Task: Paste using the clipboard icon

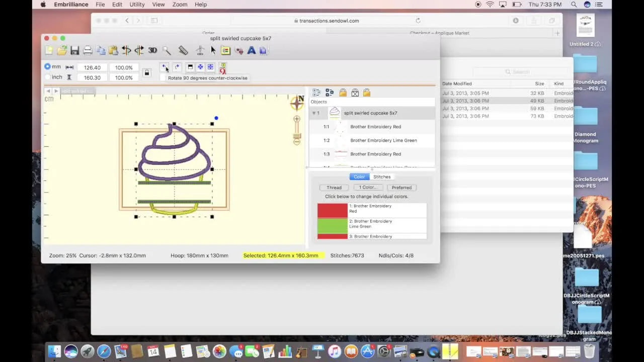Action: (113, 50)
